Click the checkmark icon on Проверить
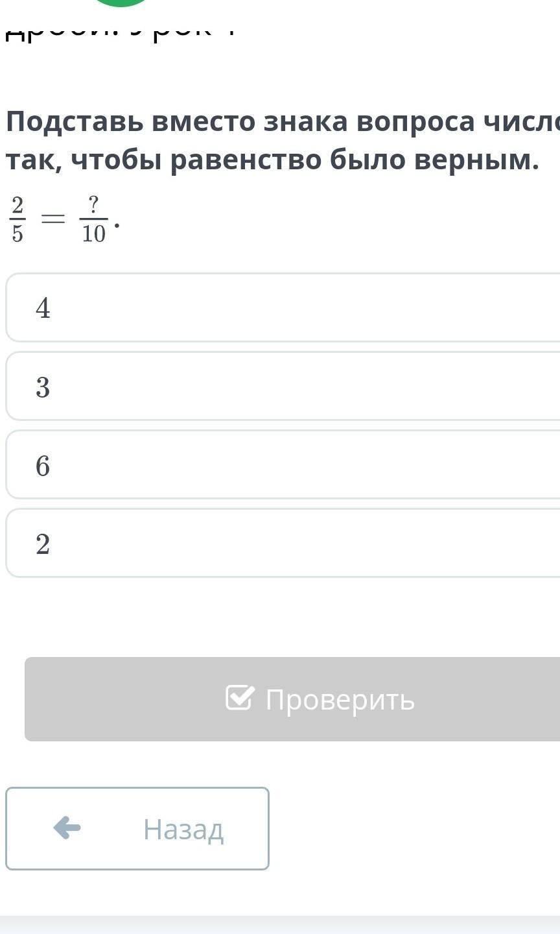Viewport: 560px width, 934px height. 239,698
